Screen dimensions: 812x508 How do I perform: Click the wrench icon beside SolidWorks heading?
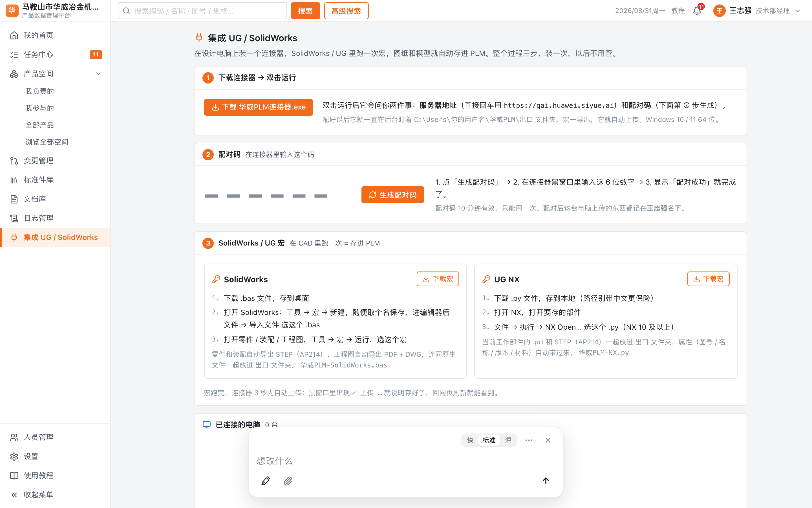(x=216, y=279)
